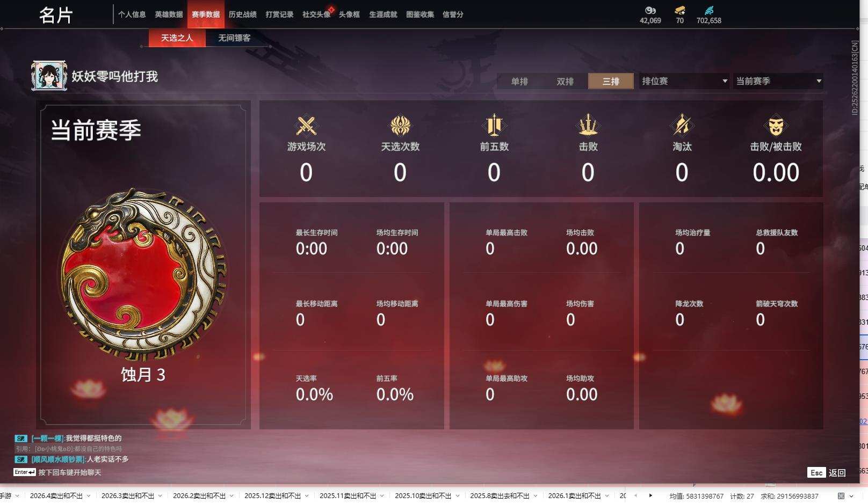This screenshot has width=868, height=504.
Task: Click the gold ingot currency icon
Action: pyautogui.click(x=680, y=10)
